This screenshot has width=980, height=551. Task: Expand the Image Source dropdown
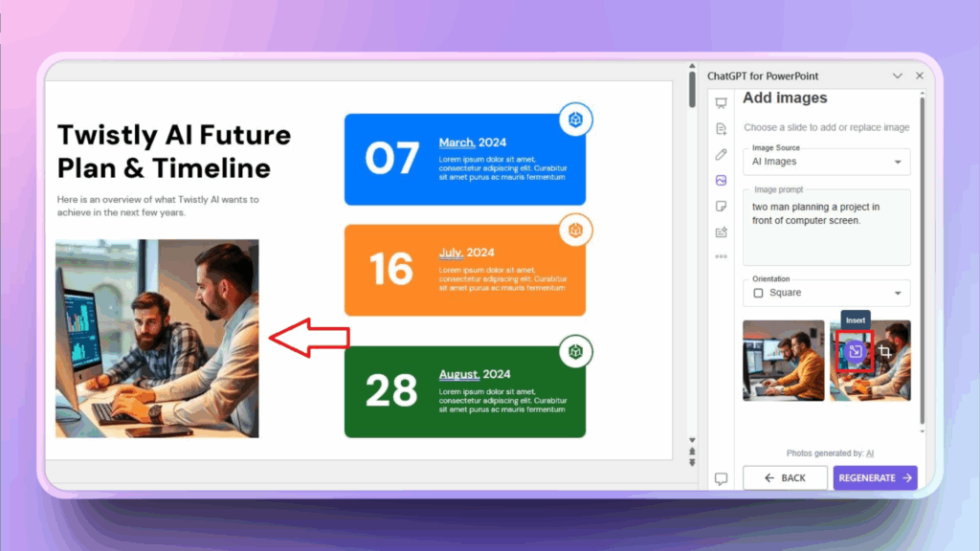point(827,162)
